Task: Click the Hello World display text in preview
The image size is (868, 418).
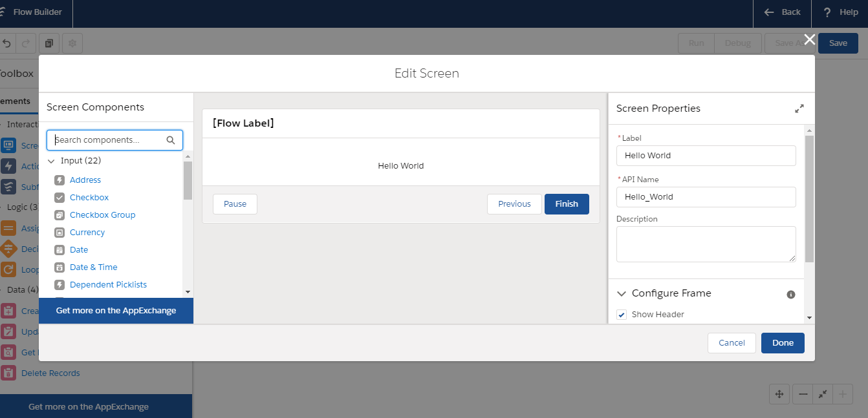Action: click(x=401, y=166)
